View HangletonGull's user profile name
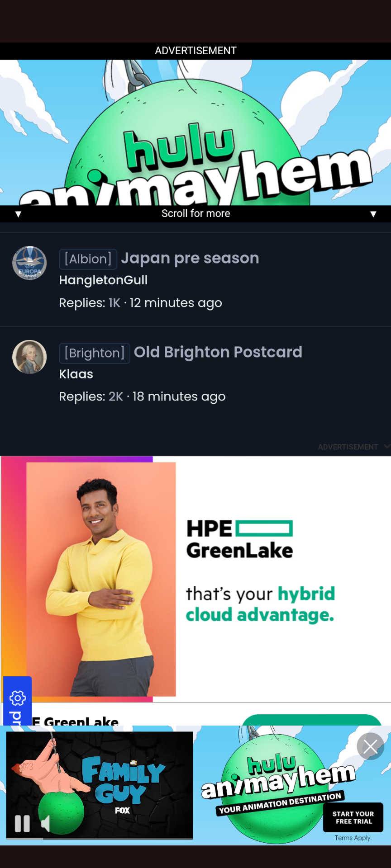 [103, 280]
